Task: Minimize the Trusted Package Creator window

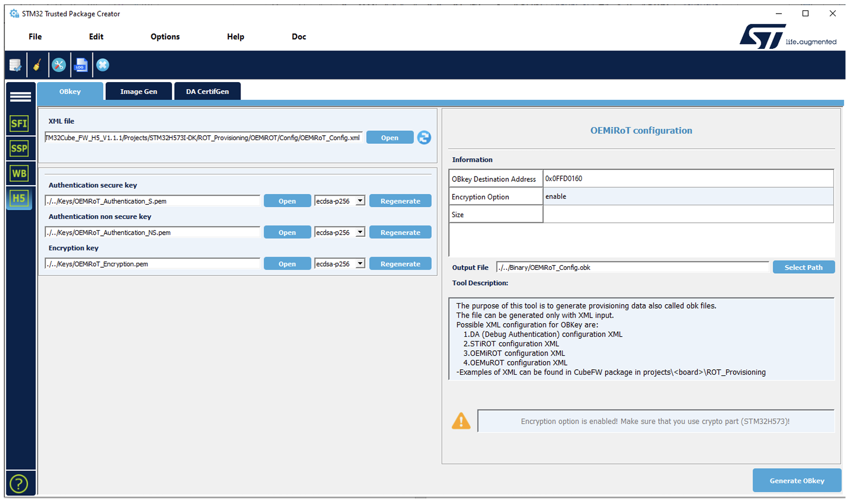Action: [779, 14]
